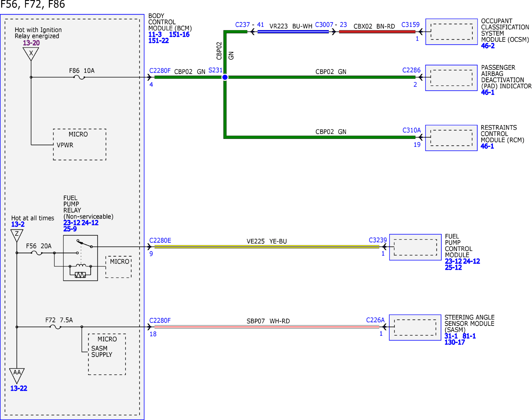Click the AA triangle continuation symbol
Viewport: 532px width, 420px height.
coord(17,375)
